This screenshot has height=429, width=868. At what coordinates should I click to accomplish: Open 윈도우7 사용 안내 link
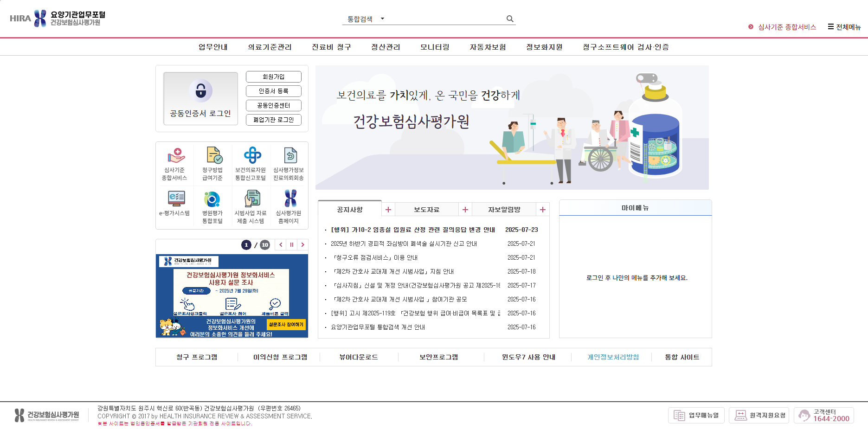[528, 357]
